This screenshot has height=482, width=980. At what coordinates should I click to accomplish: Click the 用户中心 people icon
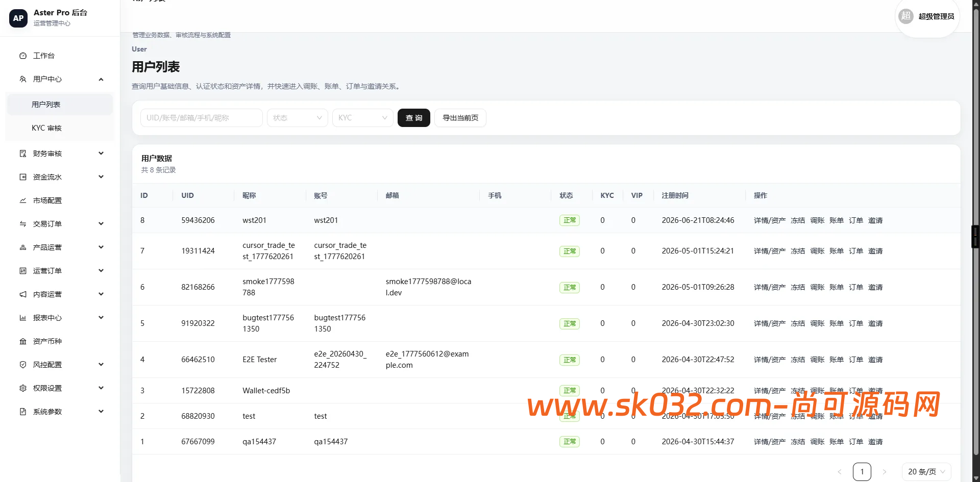tap(23, 79)
